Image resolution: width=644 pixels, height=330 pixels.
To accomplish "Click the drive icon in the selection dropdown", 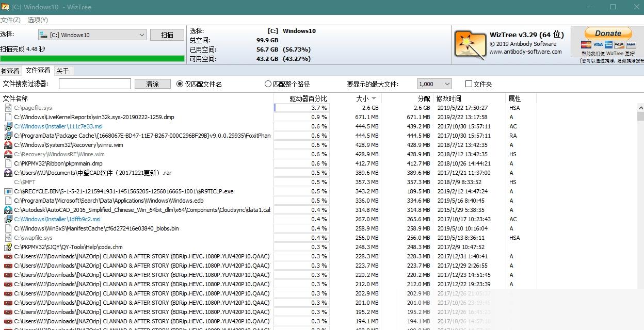I will [x=44, y=35].
